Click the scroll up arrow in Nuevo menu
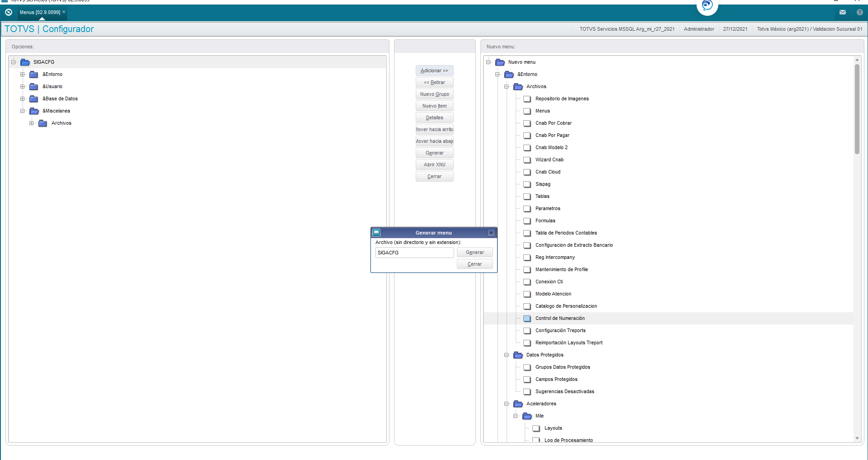This screenshot has width=868, height=460. click(x=857, y=60)
